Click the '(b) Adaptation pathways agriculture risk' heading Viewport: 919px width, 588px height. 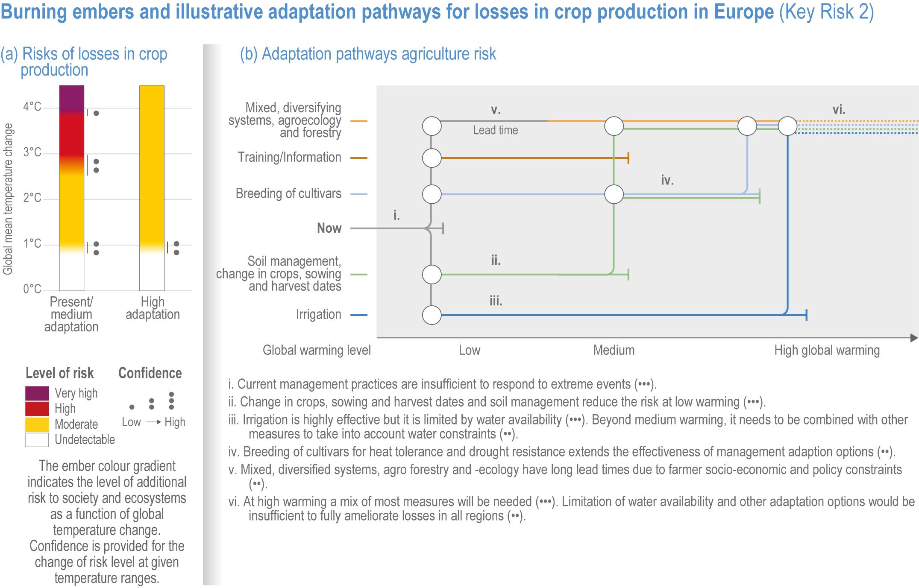pos(367,54)
